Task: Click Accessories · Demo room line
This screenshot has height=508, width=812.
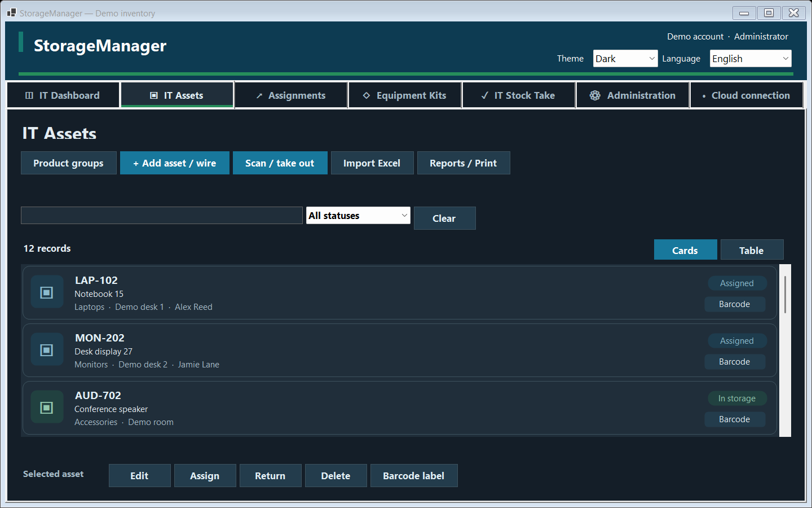Action: click(124, 422)
